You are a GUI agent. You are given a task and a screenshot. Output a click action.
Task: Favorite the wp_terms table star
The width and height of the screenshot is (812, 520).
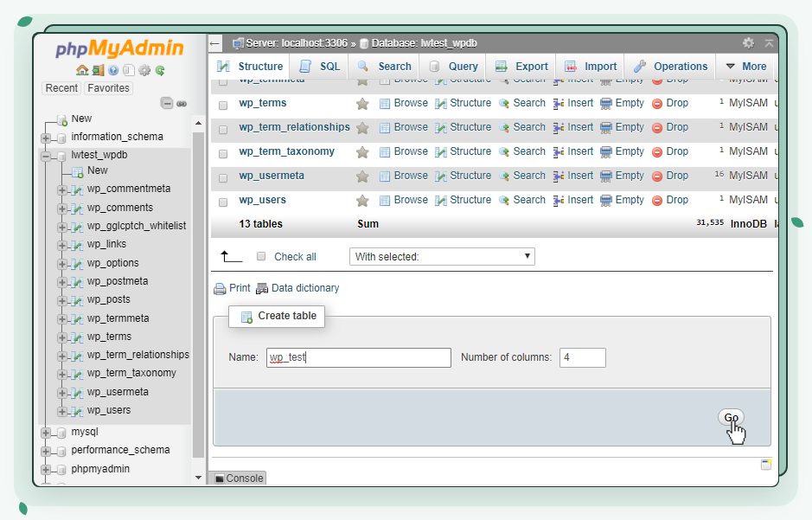(x=362, y=104)
